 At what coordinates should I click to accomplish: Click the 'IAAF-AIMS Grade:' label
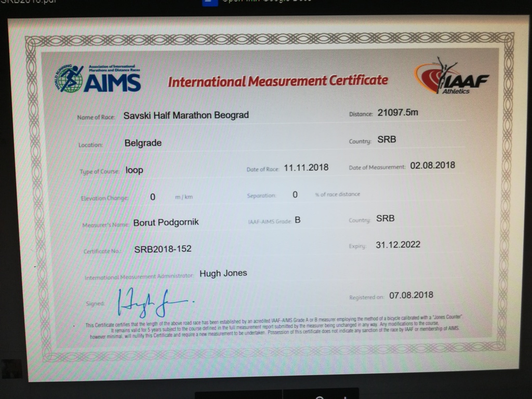(270, 221)
